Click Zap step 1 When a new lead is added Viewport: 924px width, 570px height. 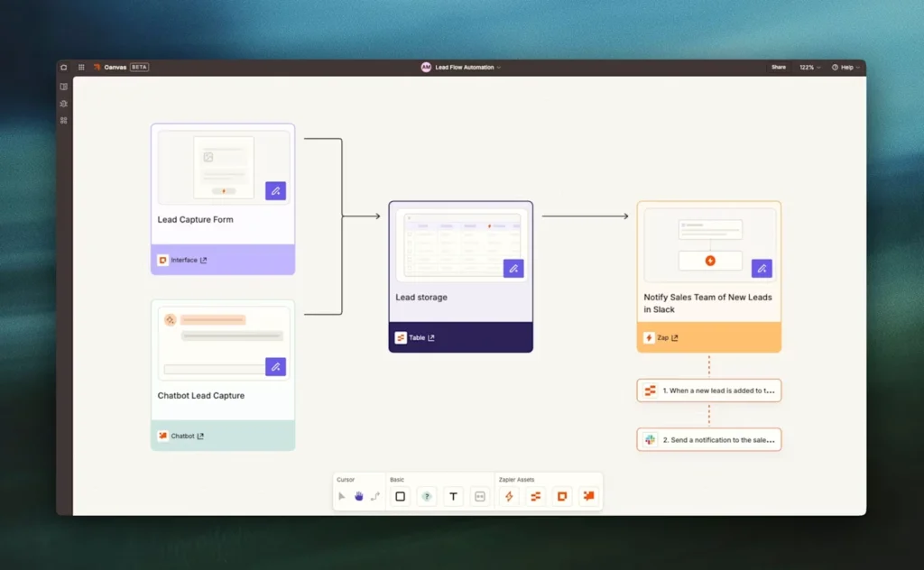[708, 390]
